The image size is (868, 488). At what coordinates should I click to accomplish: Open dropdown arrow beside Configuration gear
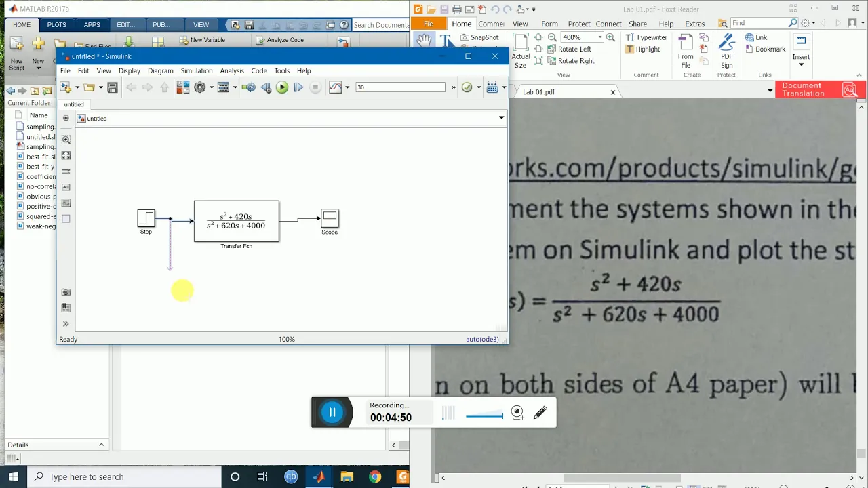pyautogui.click(x=212, y=87)
